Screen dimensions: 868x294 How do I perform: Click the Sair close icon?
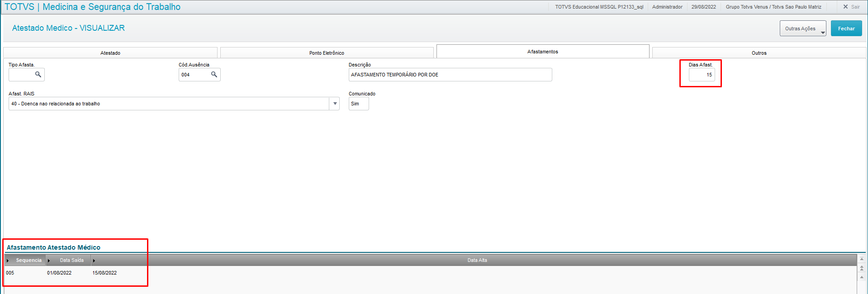pos(845,7)
